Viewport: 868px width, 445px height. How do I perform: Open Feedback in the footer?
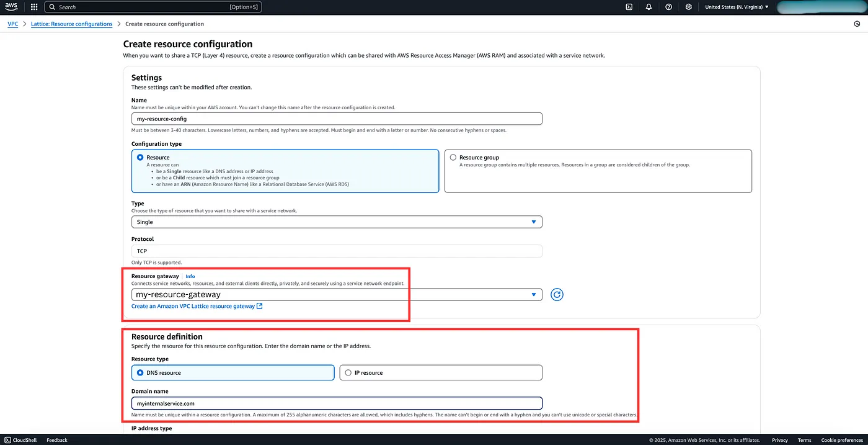(x=57, y=440)
